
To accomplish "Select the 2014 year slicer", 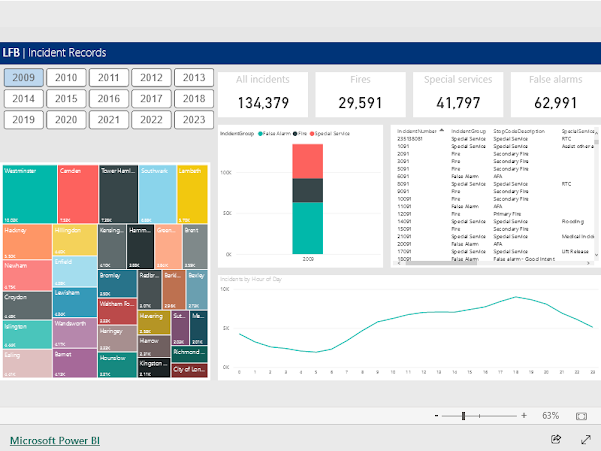I will pos(24,99).
